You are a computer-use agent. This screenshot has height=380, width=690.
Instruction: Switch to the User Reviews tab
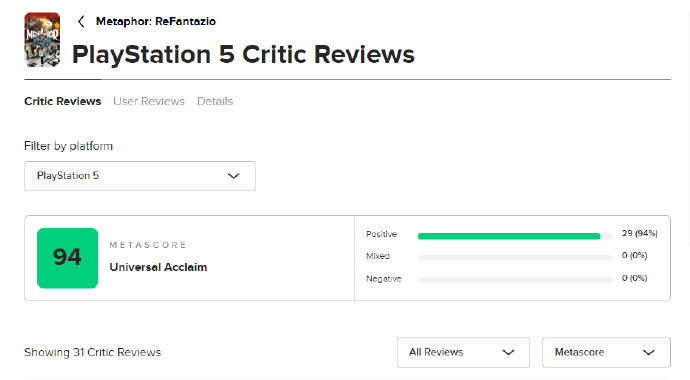click(149, 101)
